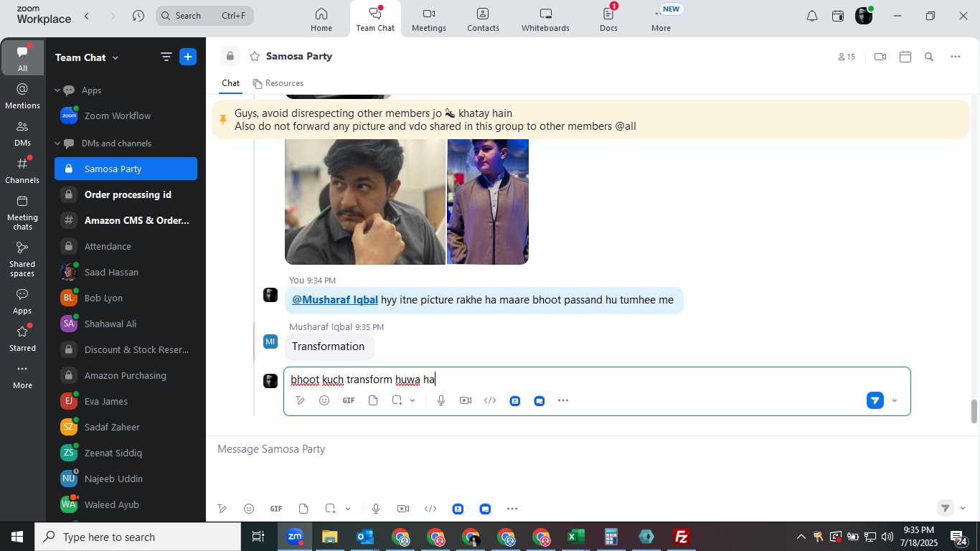The width and height of the screenshot is (980, 551).
Task: Star the Samosa Party channel
Action: (254, 56)
